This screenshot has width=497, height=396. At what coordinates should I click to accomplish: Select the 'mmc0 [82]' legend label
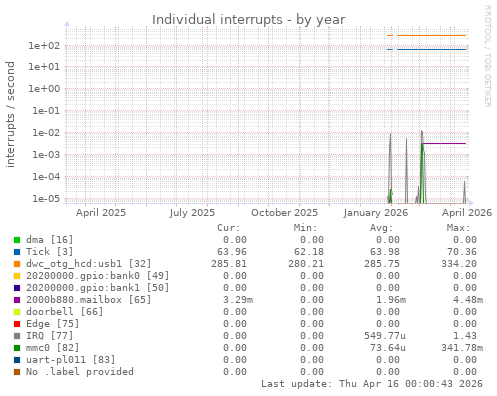[52, 348]
